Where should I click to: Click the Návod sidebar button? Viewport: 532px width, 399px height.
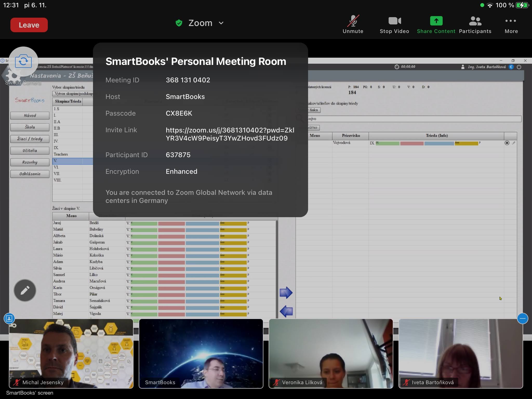coord(30,115)
